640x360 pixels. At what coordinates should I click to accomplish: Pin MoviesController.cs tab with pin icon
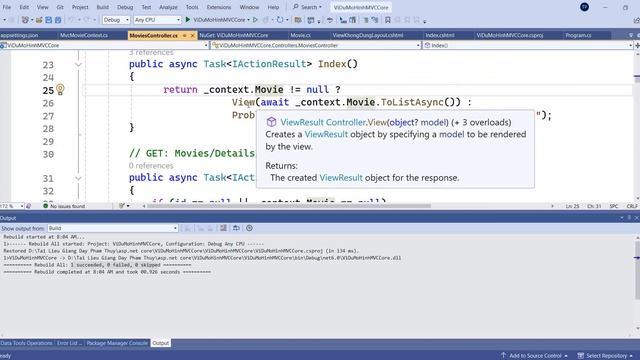point(184,36)
